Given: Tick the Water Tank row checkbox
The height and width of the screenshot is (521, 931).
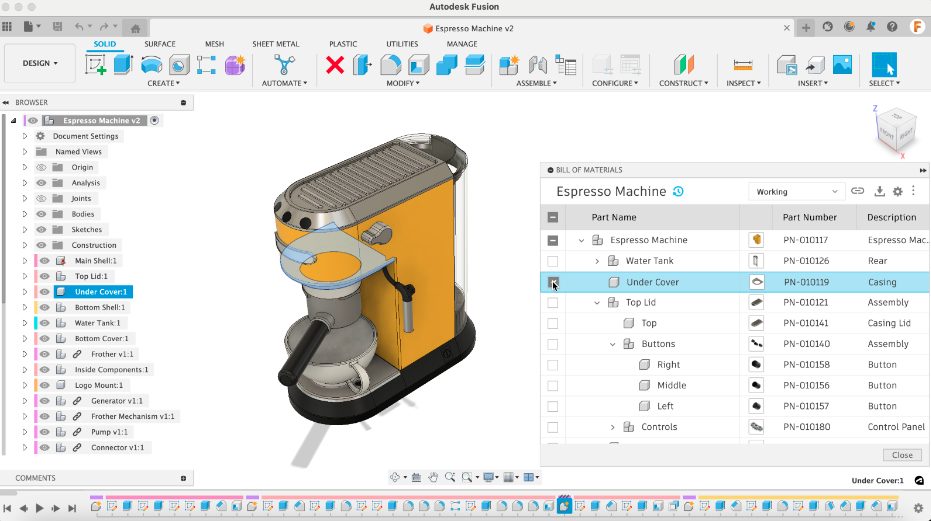Looking at the screenshot, I should click(x=553, y=261).
